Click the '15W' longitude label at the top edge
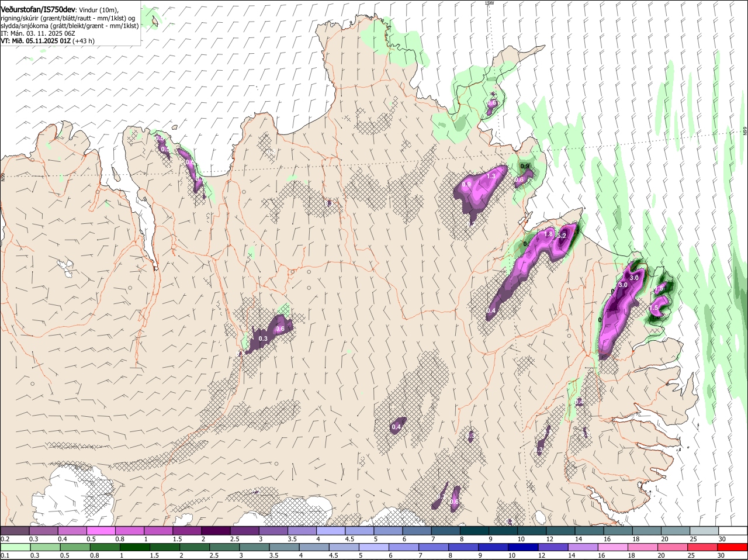748x560 pixels. click(x=489, y=3)
